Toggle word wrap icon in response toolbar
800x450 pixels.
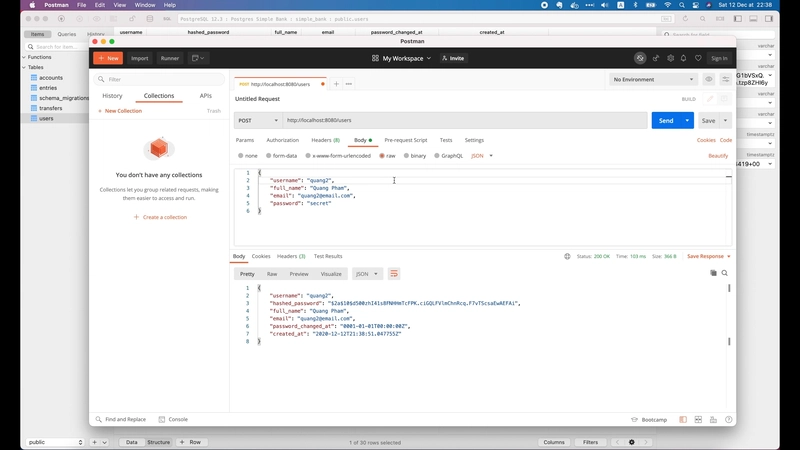tap(394, 273)
